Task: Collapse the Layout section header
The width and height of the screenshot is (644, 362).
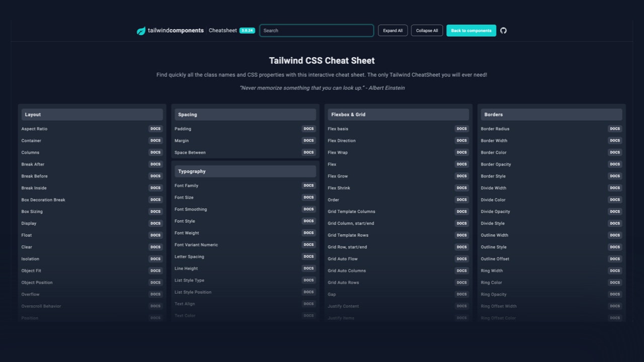Action: [x=92, y=115]
